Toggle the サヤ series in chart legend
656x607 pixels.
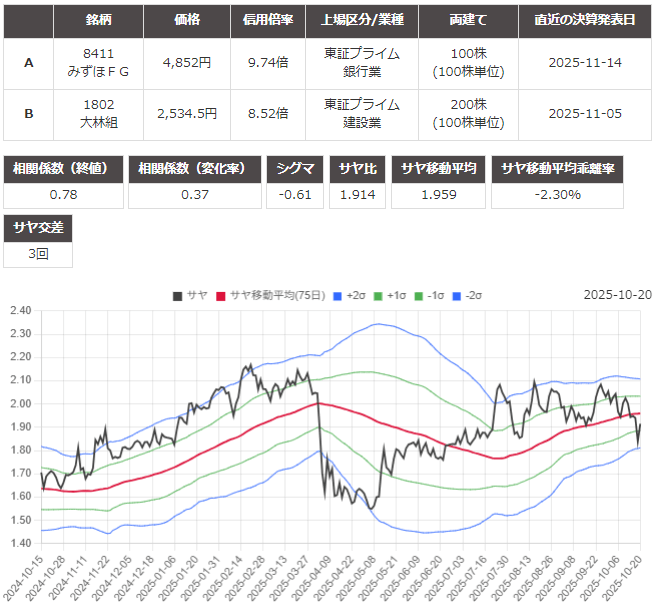[190, 295]
